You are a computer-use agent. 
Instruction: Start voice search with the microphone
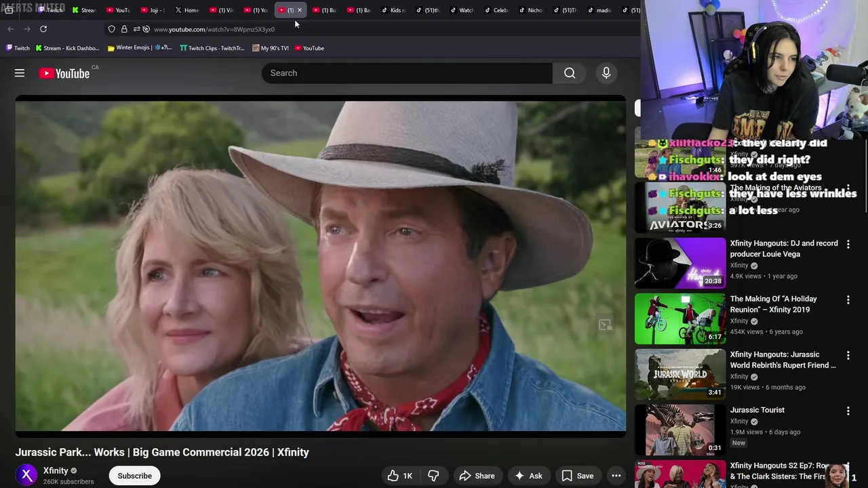tap(606, 73)
